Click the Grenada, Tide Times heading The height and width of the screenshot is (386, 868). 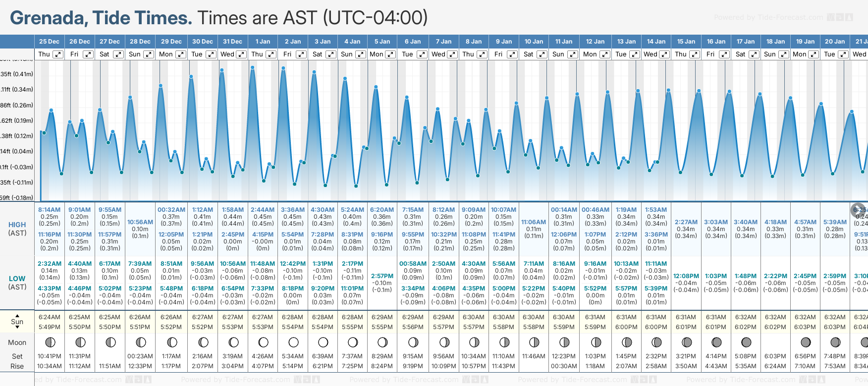click(101, 18)
